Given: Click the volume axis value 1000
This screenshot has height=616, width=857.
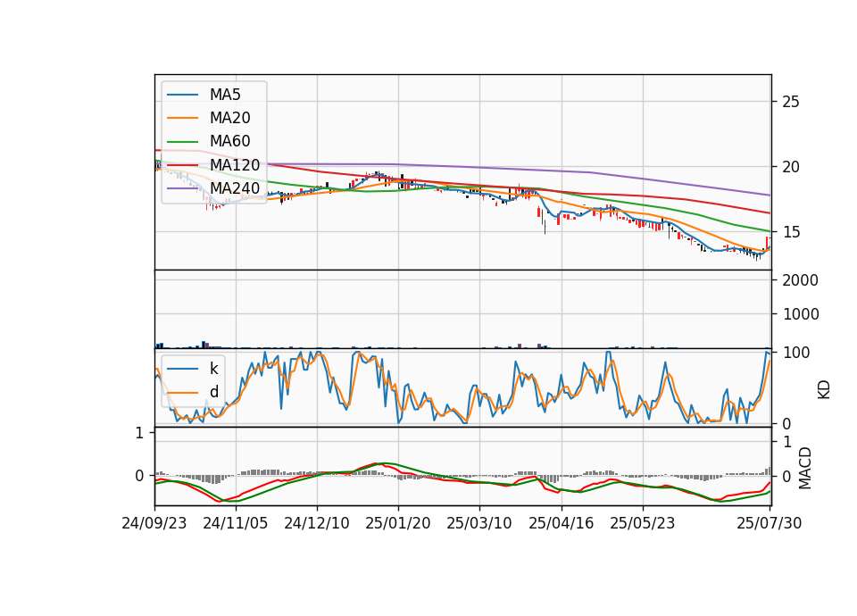Looking at the screenshot, I should (x=800, y=314).
